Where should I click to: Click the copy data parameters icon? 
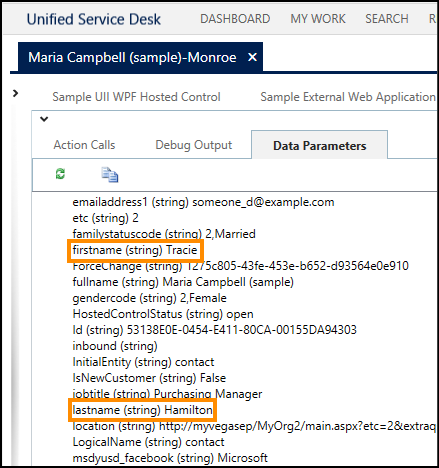tap(110, 175)
